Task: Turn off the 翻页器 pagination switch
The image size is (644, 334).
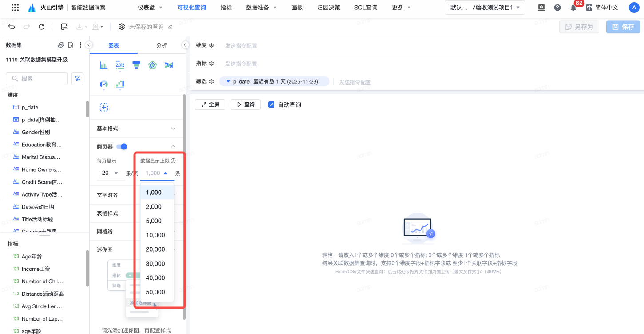Action: 122,147
